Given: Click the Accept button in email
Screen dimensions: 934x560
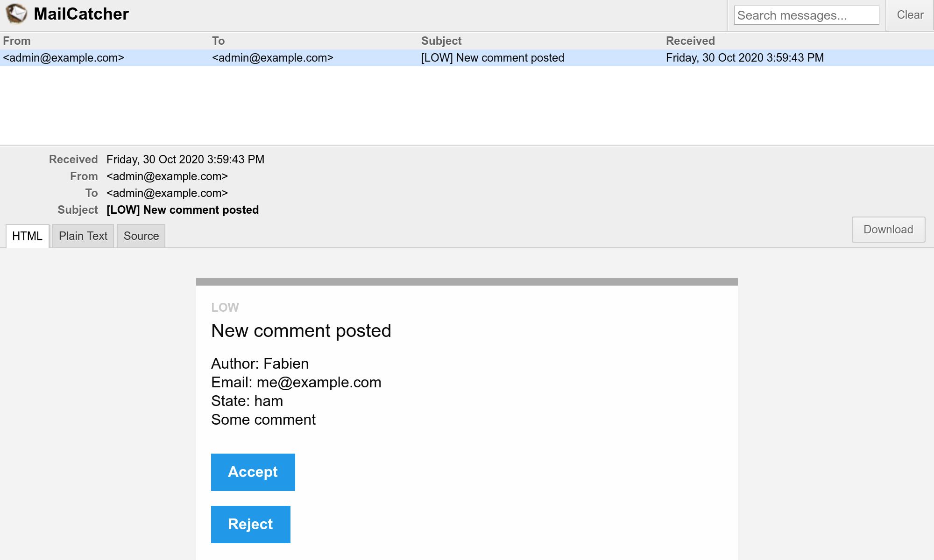Looking at the screenshot, I should [x=253, y=472].
